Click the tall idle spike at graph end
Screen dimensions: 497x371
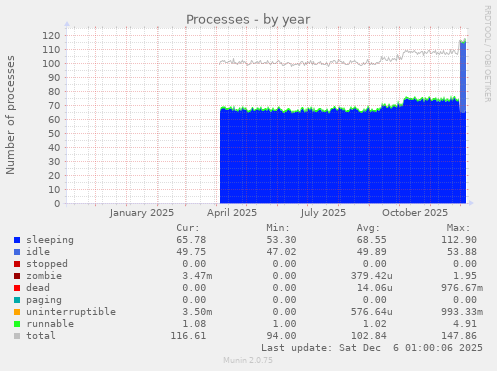(x=463, y=76)
